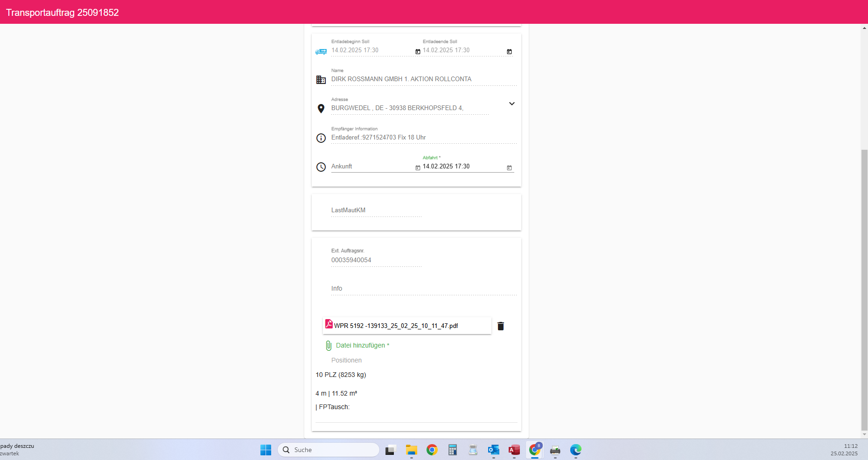
Task: Open the clock and date 25.02.2025 in tray
Action: [x=844, y=450]
